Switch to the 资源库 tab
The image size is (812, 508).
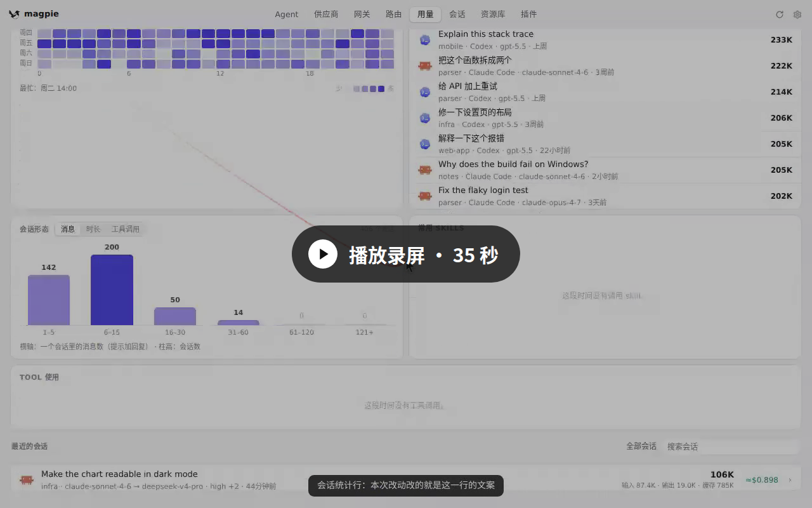click(x=493, y=14)
